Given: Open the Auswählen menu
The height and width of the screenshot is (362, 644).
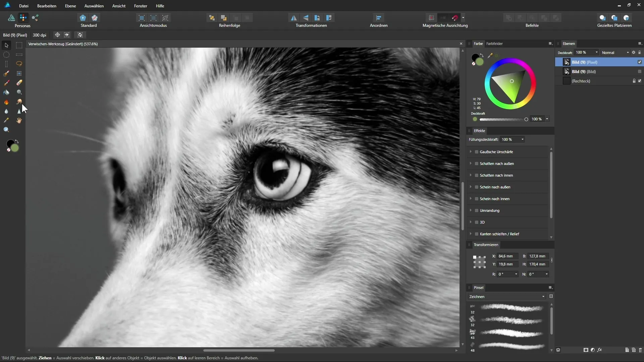Looking at the screenshot, I should (x=94, y=6).
